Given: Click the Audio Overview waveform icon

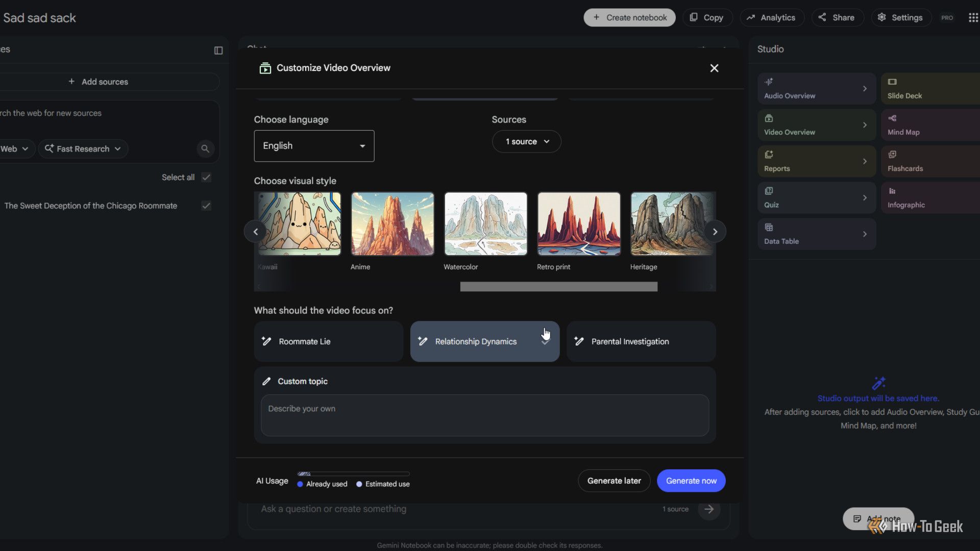Looking at the screenshot, I should coord(769,82).
